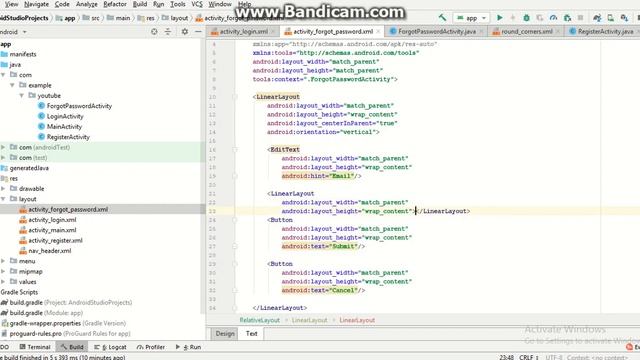This screenshot has height=360, width=640.
Task: Open project panel settings gear
Action: 185,31
